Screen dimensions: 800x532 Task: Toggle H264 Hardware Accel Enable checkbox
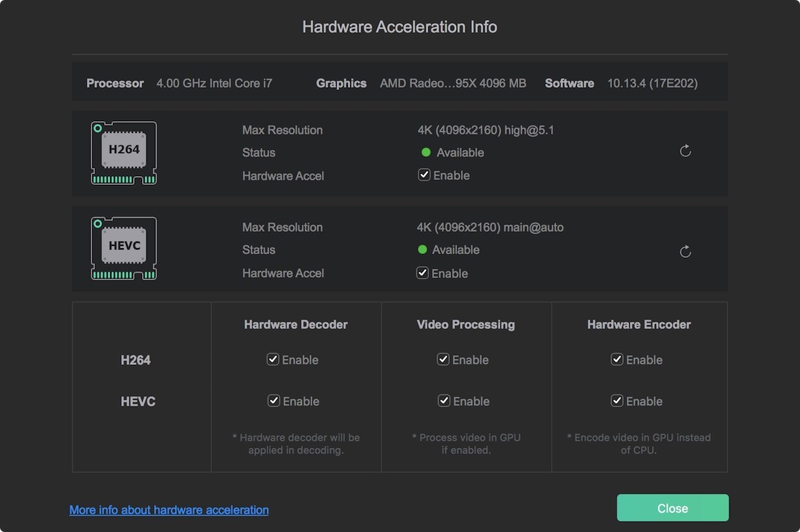point(425,175)
